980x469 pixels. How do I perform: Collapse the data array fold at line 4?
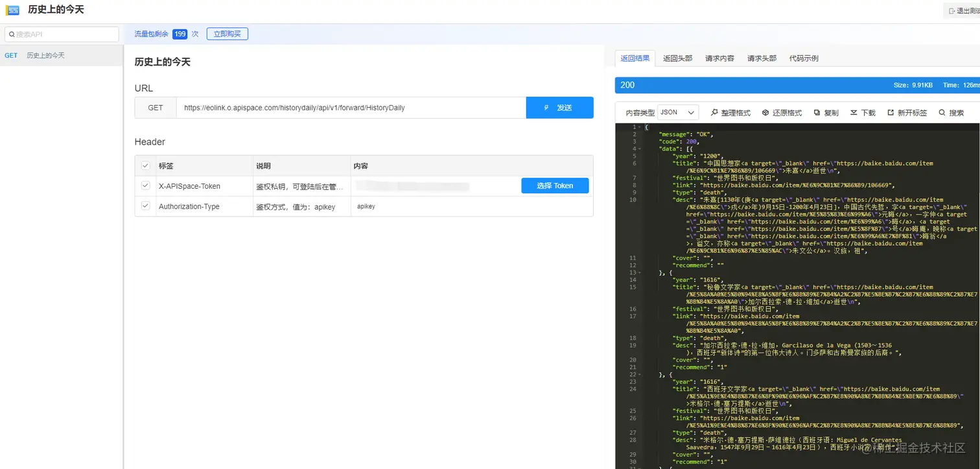click(x=640, y=149)
